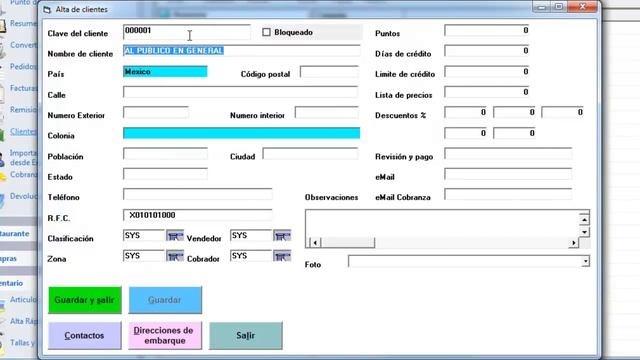Viewport: 640px width, 360px height.
Task: Click the first Descuentos % field
Action: point(466,113)
